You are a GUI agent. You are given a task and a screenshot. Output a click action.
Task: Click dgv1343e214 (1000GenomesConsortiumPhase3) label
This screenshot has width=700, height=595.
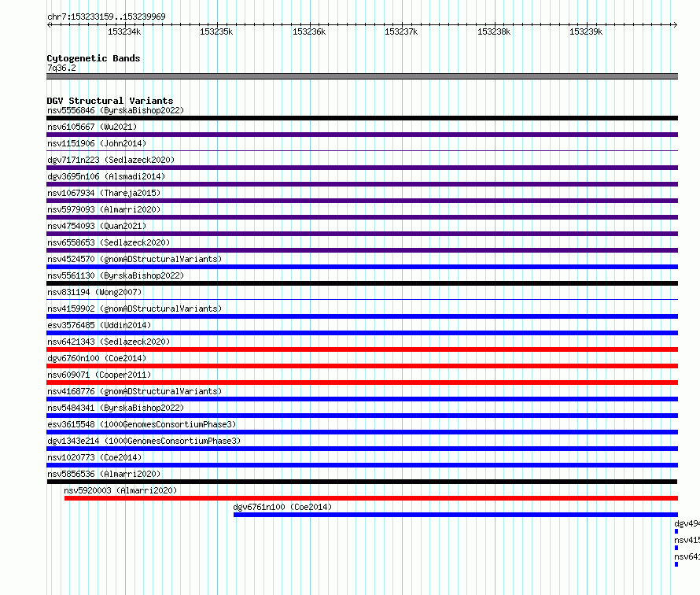coord(144,441)
